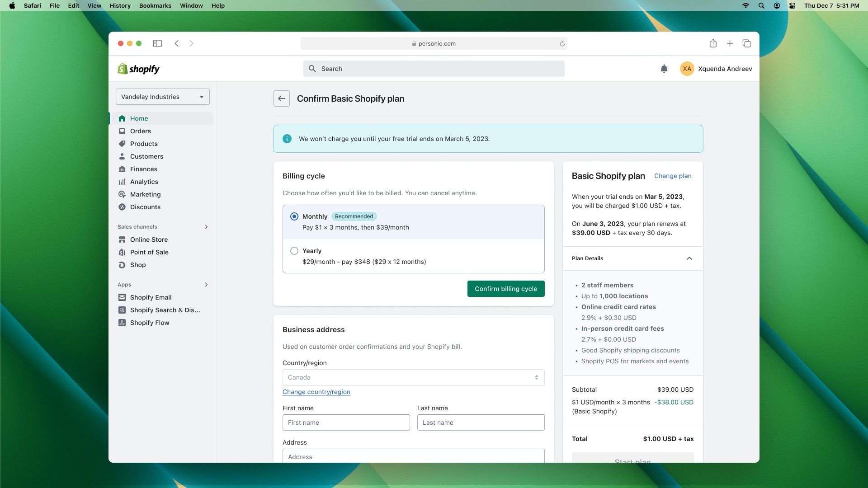Click the notifications bell icon
This screenshot has width=868, height=488.
(664, 69)
